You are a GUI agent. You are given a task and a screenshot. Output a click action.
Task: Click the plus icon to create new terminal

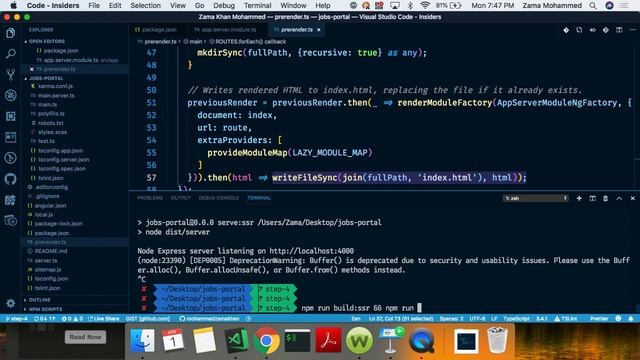tap(579, 198)
